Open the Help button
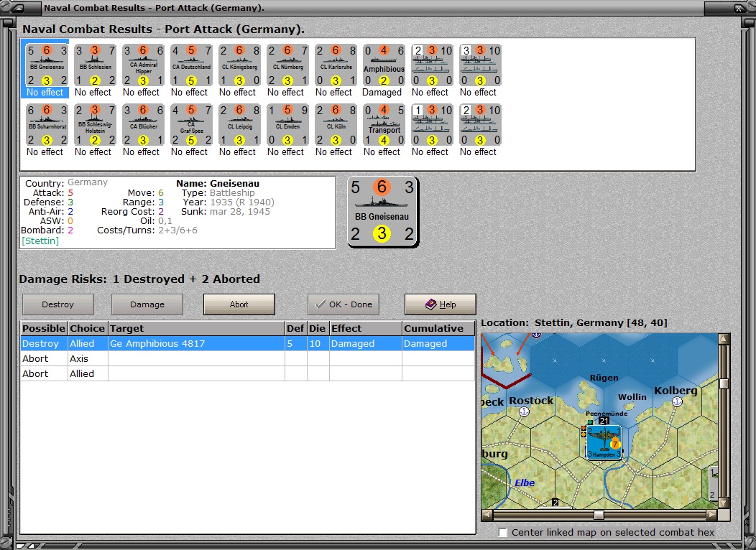This screenshot has width=756, height=550. [441, 304]
